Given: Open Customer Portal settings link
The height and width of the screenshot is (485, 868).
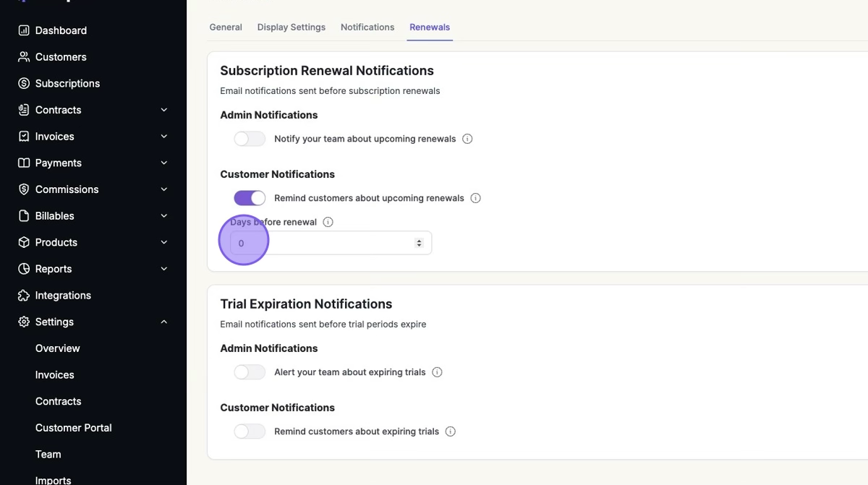Looking at the screenshot, I should point(73,428).
